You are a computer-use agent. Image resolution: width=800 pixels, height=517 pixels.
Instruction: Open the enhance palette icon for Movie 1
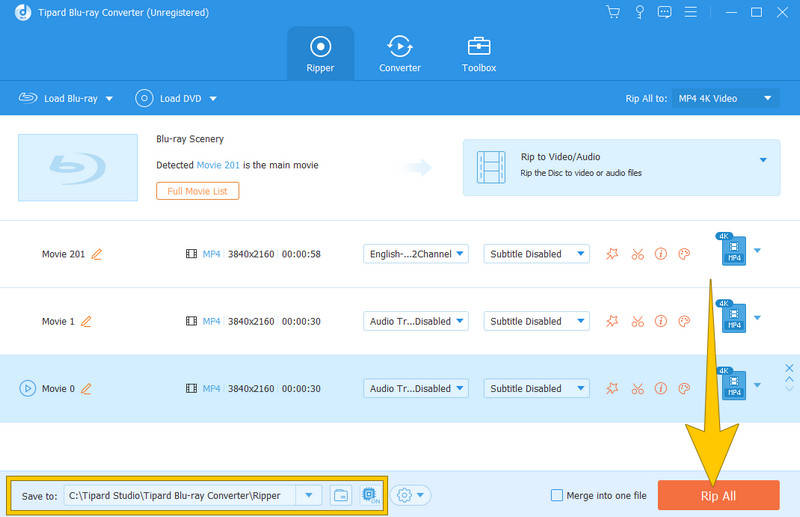(684, 321)
